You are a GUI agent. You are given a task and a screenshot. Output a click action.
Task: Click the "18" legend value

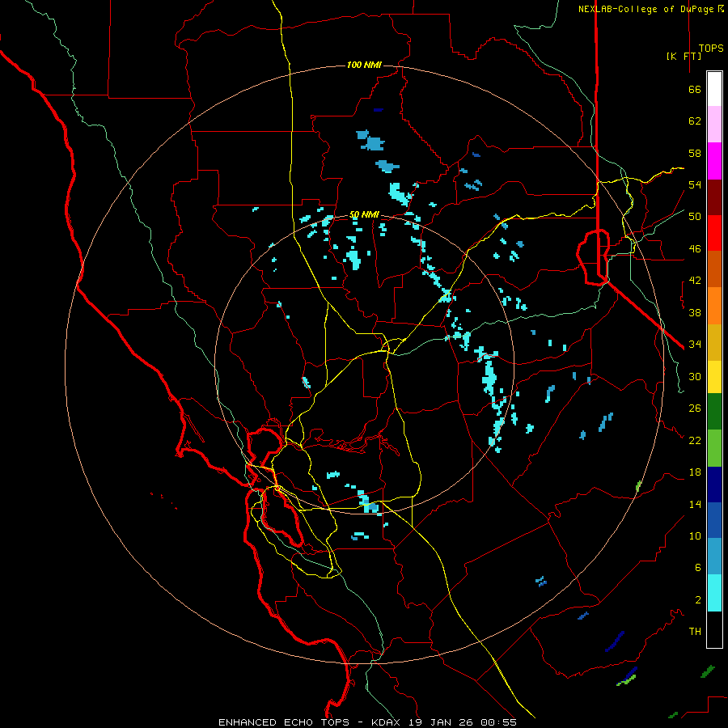coord(695,472)
